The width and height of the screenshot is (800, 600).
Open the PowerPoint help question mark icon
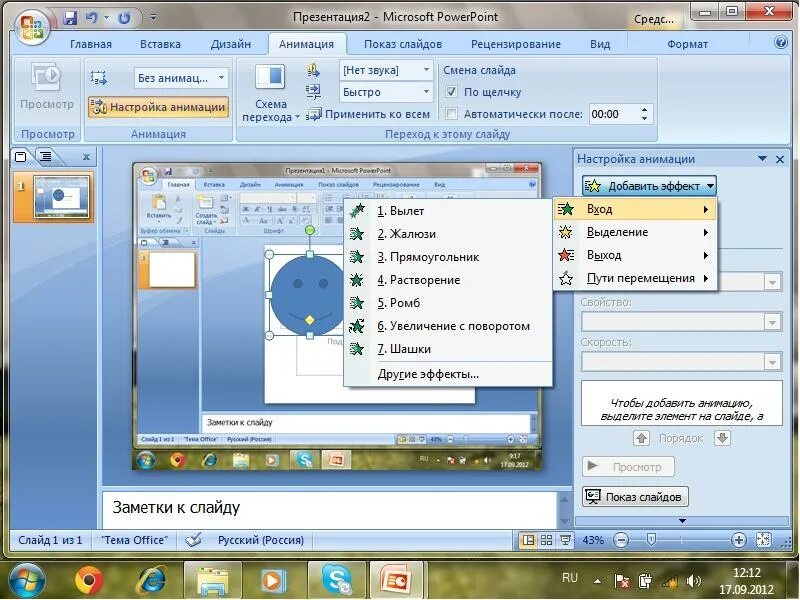pos(781,42)
